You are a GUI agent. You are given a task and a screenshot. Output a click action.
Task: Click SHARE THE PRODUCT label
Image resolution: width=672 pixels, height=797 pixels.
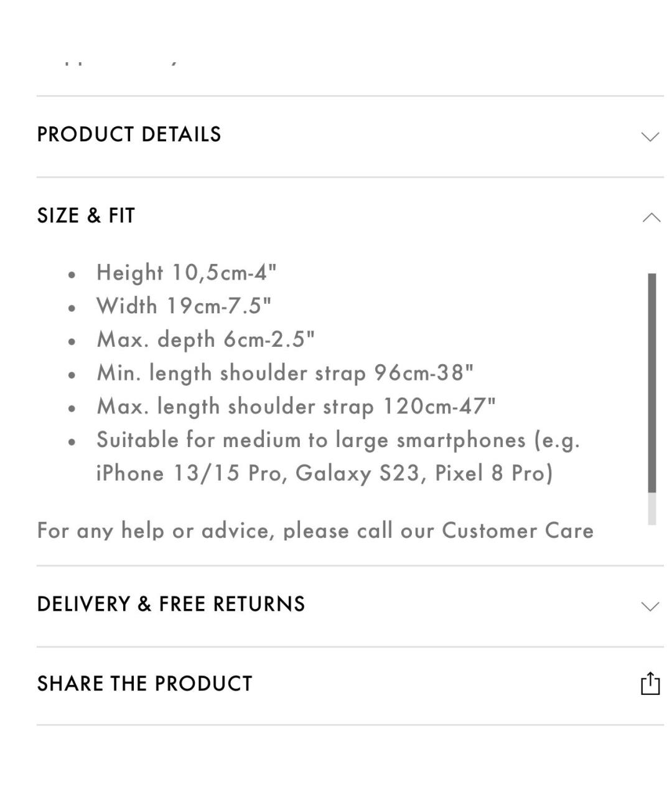pyautogui.click(x=144, y=684)
